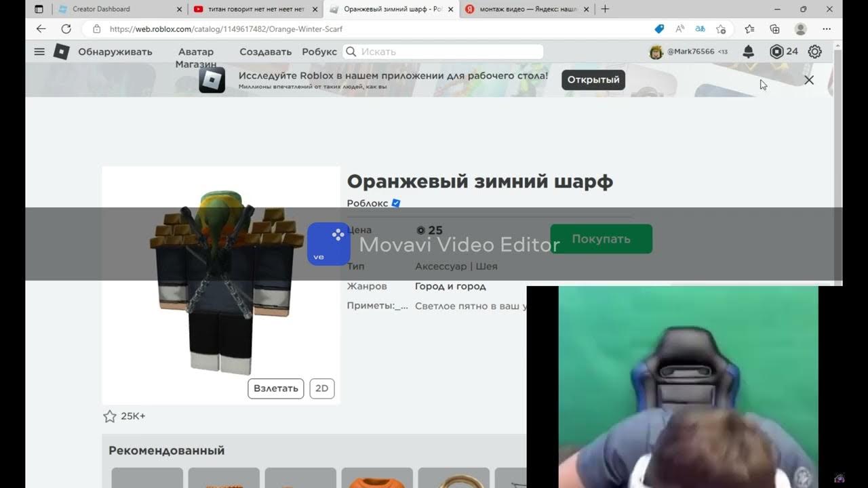Click the Roblox app logo in banner
Screen dimensions: 868x488
pyautogui.click(x=212, y=80)
